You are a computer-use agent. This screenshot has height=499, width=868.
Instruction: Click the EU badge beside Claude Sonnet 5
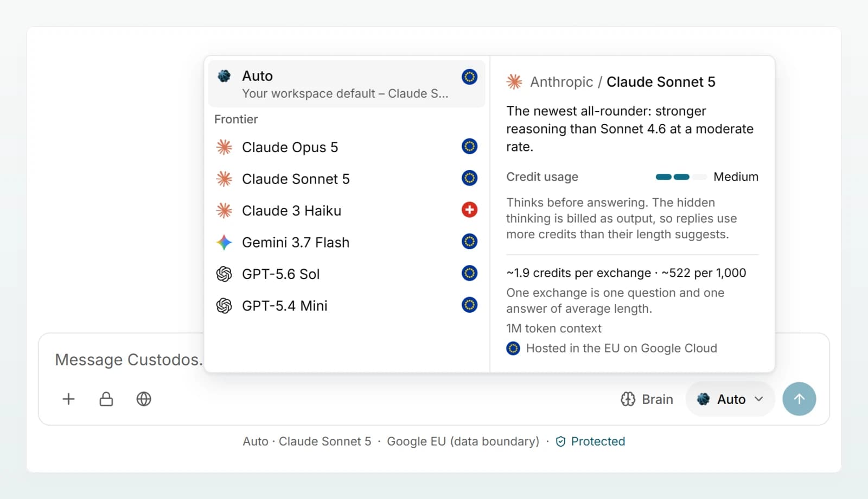pyautogui.click(x=469, y=178)
